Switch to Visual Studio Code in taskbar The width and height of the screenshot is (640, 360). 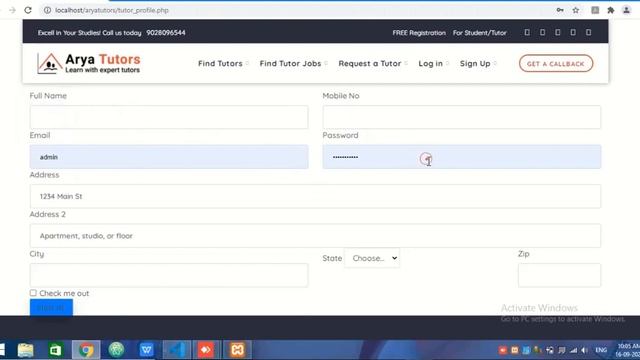[177, 350]
